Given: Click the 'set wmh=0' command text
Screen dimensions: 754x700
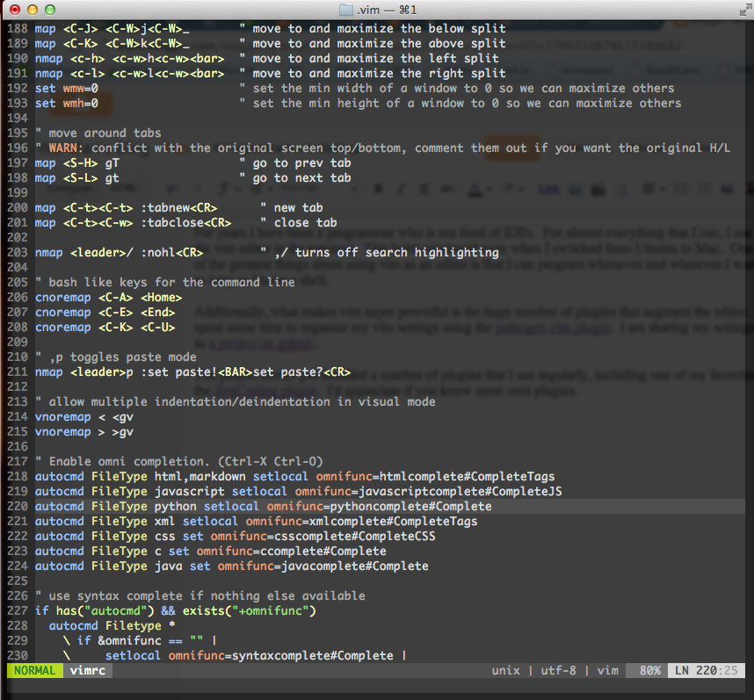Looking at the screenshot, I should coord(67,104).
